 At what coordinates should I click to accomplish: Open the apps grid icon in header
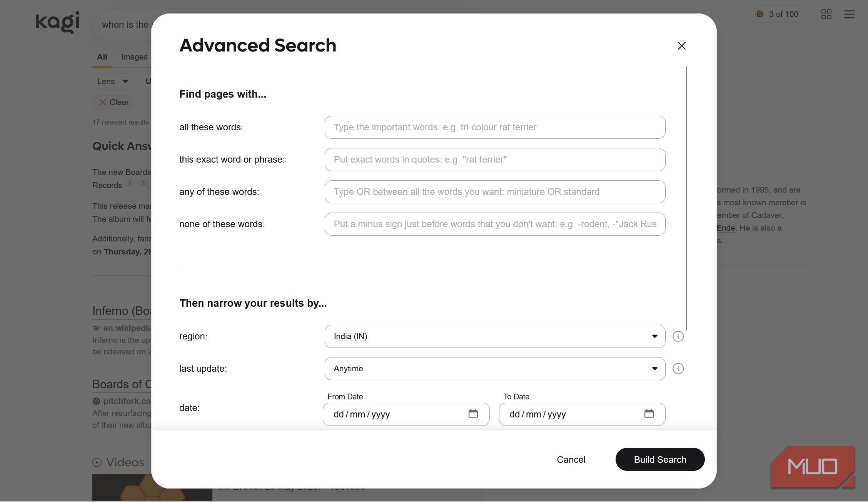coord(826,14)
